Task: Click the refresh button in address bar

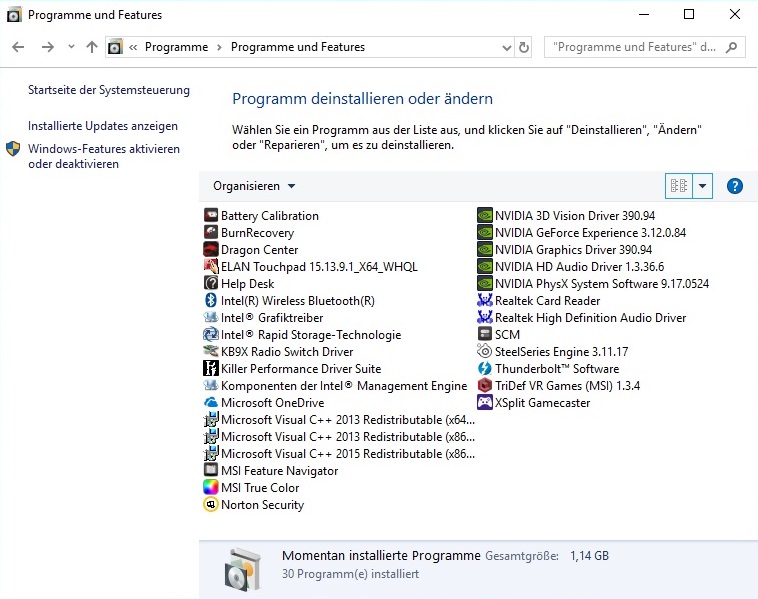Action: click(524, 47)
